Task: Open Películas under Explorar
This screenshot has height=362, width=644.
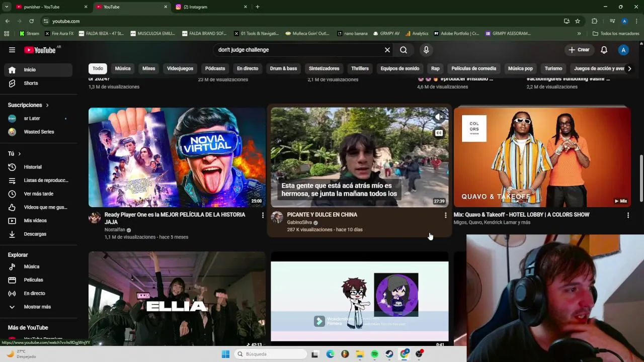Action: [x=38, y=280]
